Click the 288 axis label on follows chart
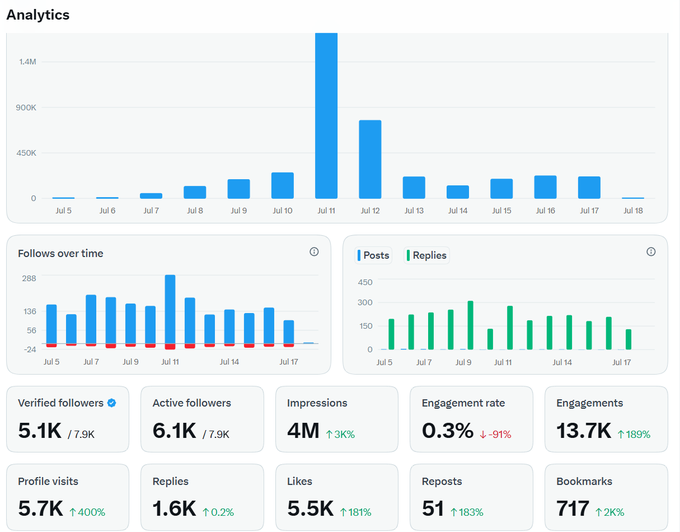Viewport: 680px width, 532px height. (x=29, y=278)
